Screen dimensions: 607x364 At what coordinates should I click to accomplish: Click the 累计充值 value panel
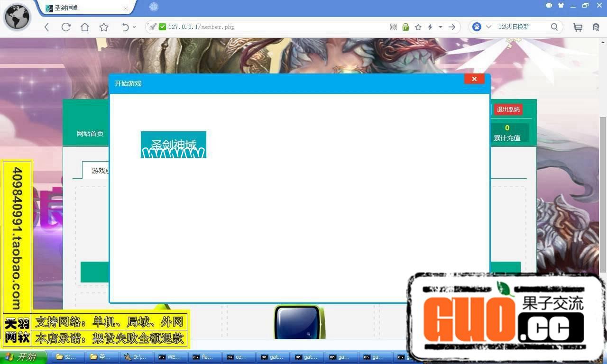click(x=507, y=133)
